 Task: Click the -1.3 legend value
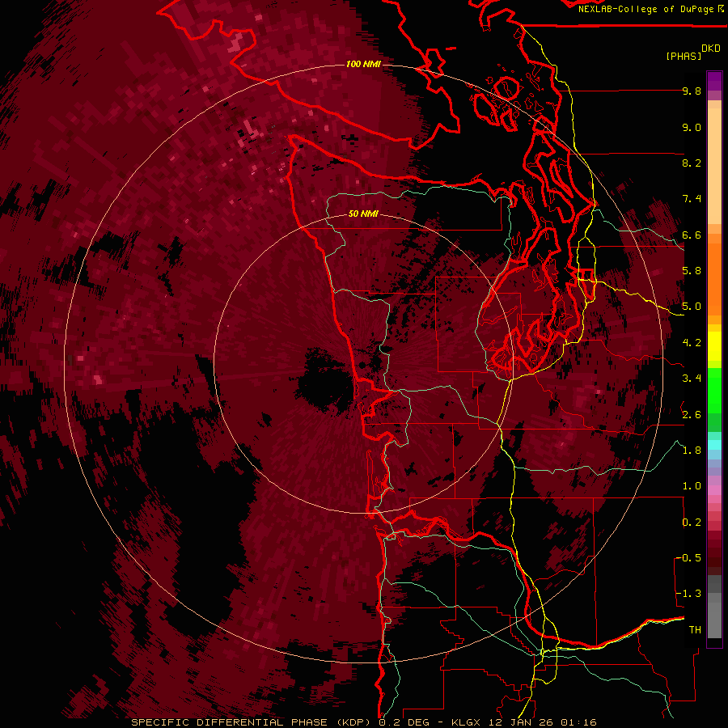[688, 594]
